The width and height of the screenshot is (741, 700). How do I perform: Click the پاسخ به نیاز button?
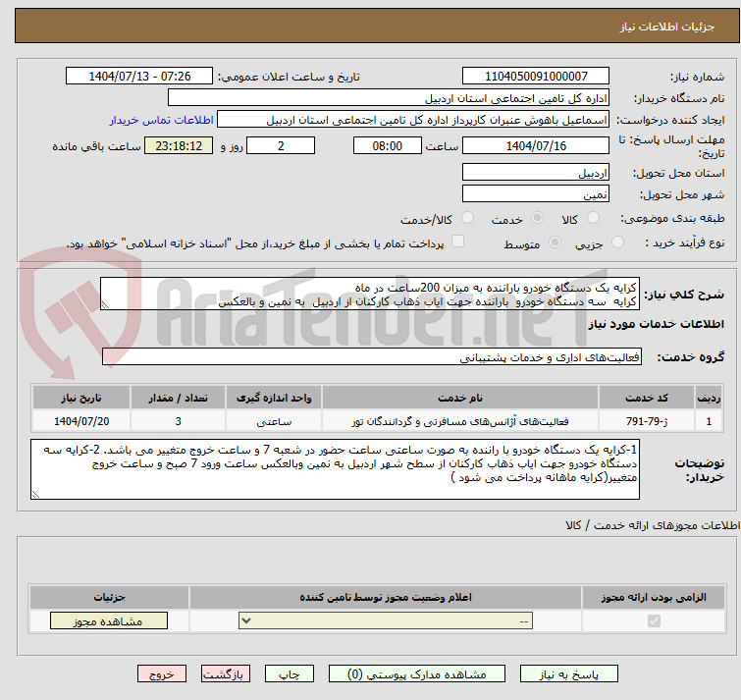pyautogui.click(x=569, y=674)
